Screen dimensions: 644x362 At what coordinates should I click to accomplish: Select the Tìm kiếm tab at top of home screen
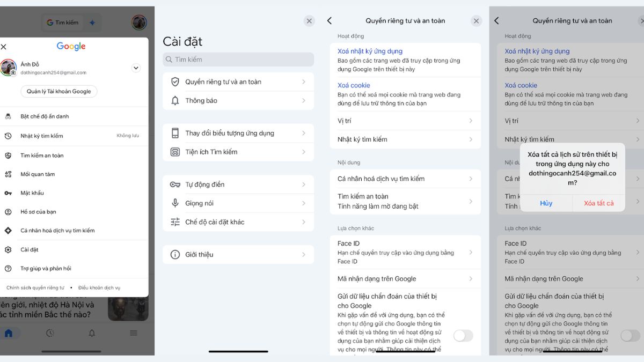click(62, 23)
